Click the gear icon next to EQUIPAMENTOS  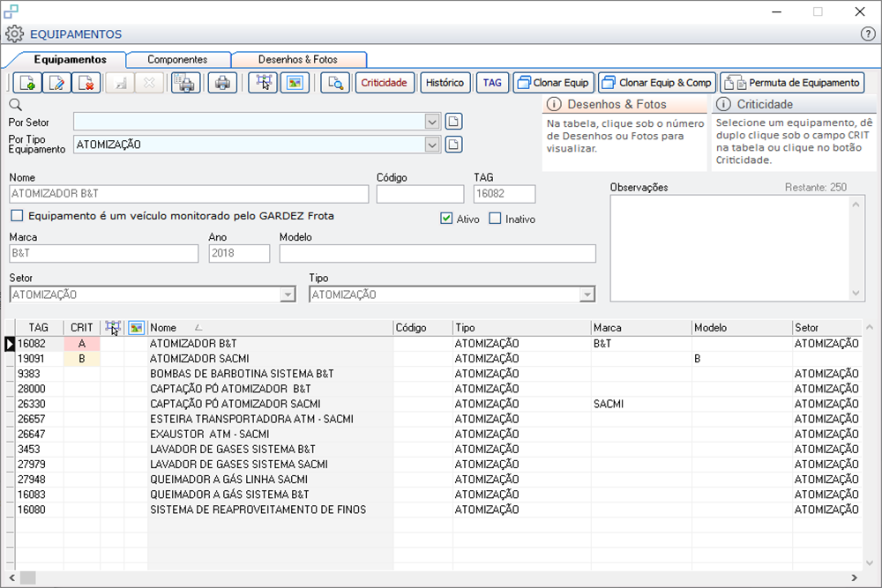(x=15, y=34)
